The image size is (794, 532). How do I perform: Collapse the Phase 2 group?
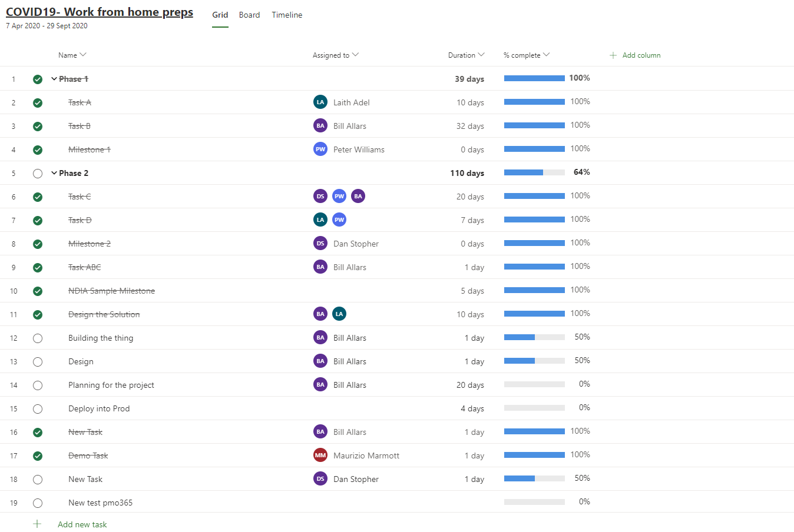(54, 173)
